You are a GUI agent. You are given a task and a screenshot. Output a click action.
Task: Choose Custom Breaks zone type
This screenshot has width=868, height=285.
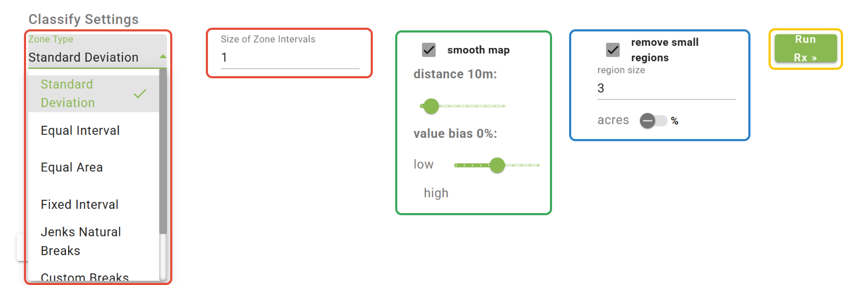coord(85,277)
